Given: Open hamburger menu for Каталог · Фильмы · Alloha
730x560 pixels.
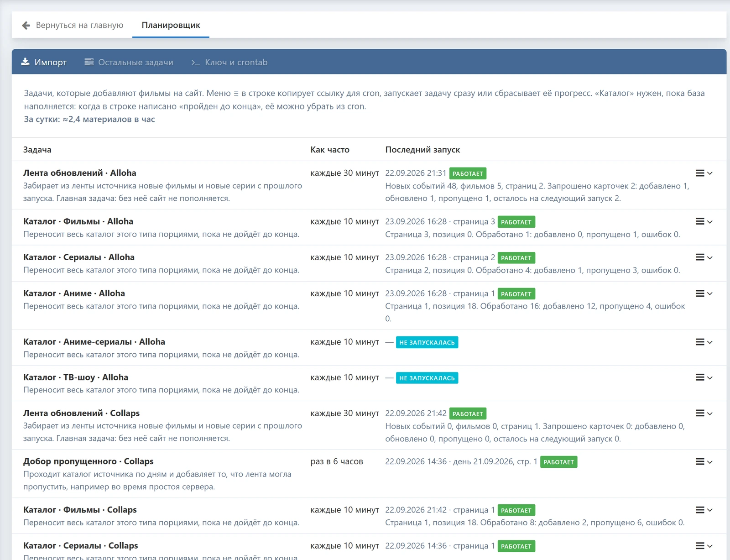Looking at the screenshot, I should click(x=704, y=222).
